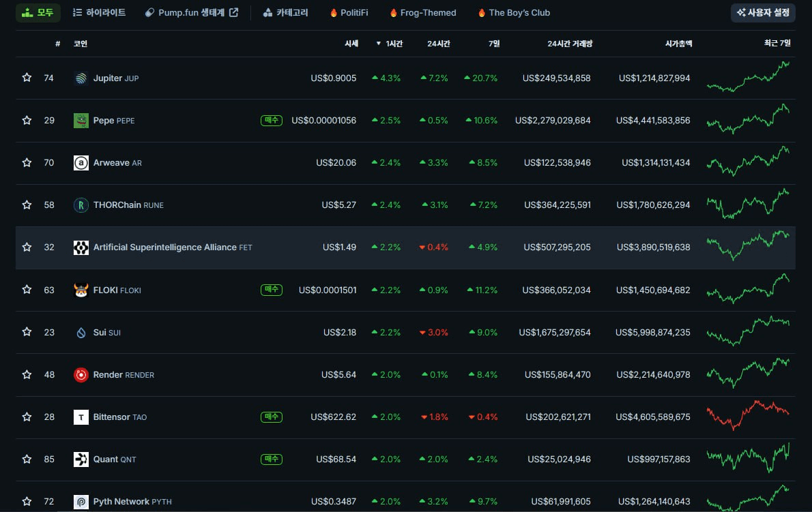The width and height of the screenshot is (812, 512).
Task: Click the THORChain RUNE logo
Action: point(81,205)
